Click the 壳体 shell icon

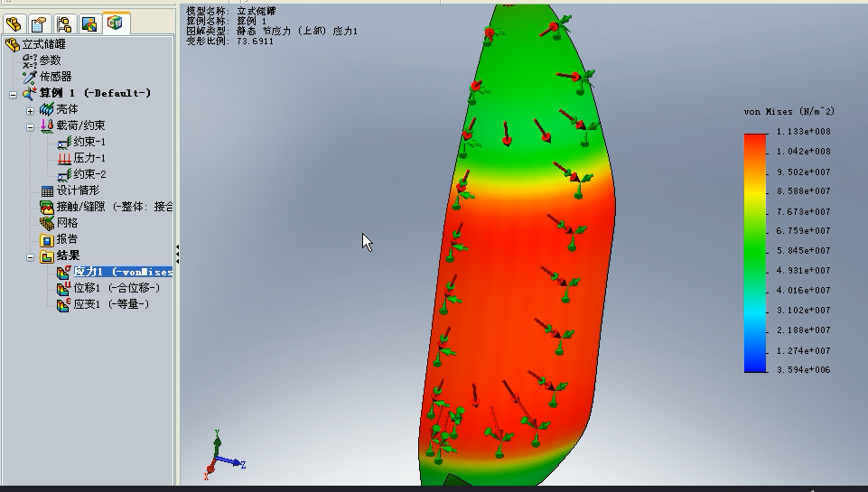[46, 109]
